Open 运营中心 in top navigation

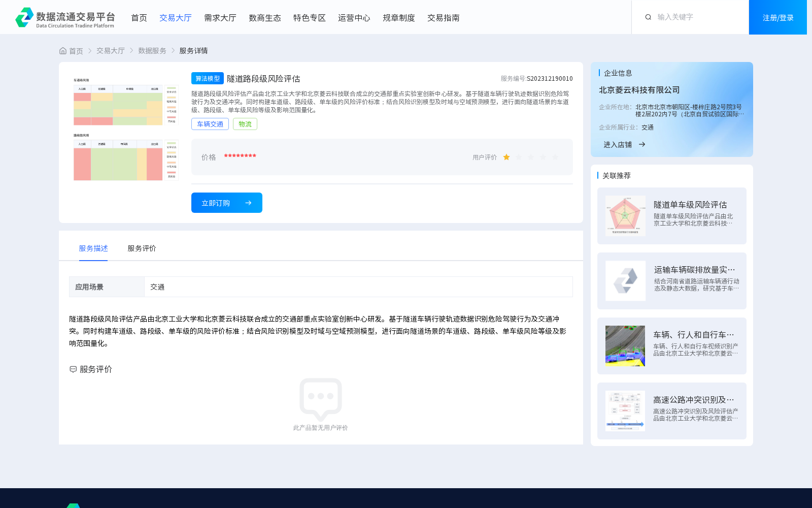click(354, 18)
